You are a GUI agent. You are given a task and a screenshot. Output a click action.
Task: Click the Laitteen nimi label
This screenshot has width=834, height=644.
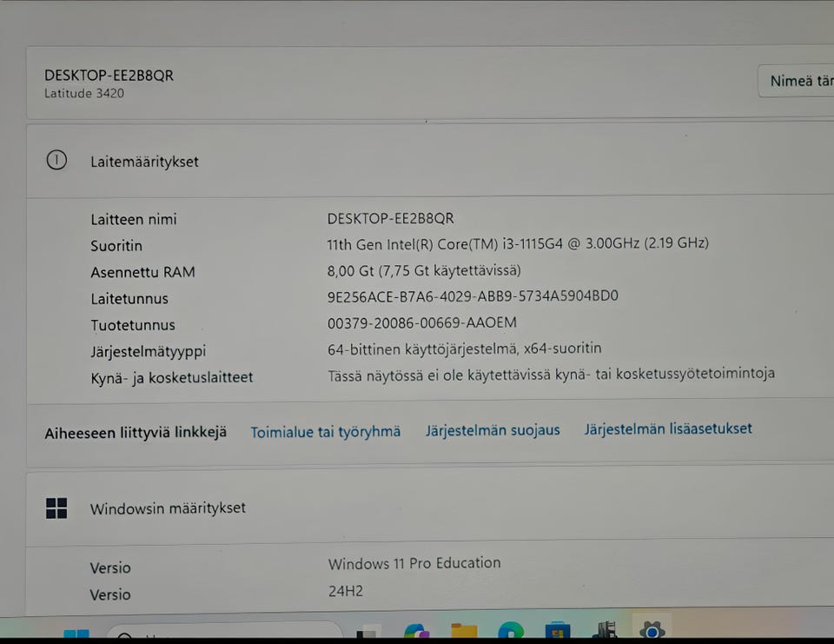pyautogui.click(x=134, y=219)
